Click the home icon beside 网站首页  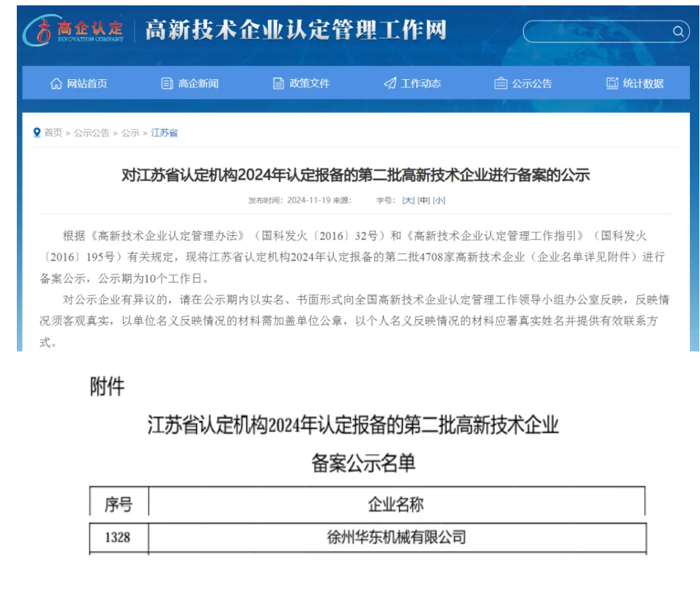[x=57, y=83]
